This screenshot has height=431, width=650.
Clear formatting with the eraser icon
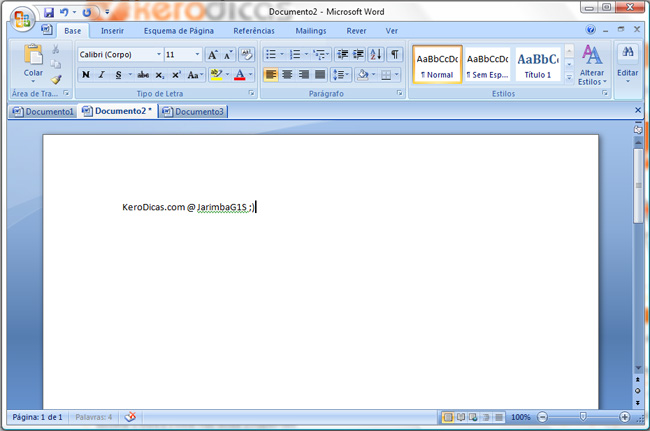247,55
